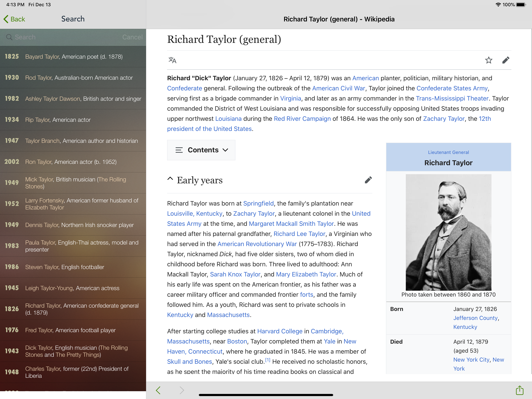Image resolution: width=532 pixels, height=399 pixels.
Task: Open Louisville, Kentucky link
Action: [x=195, y=214]
